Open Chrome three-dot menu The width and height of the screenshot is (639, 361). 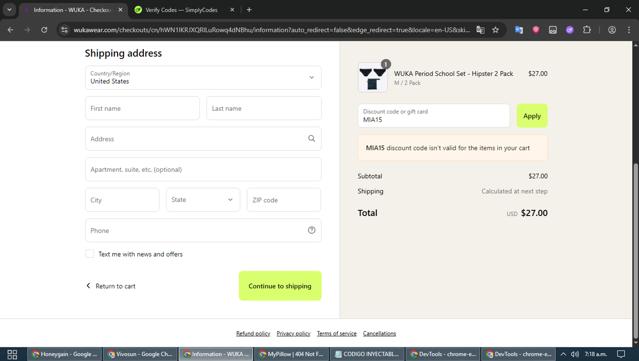(x=629, y=30)
